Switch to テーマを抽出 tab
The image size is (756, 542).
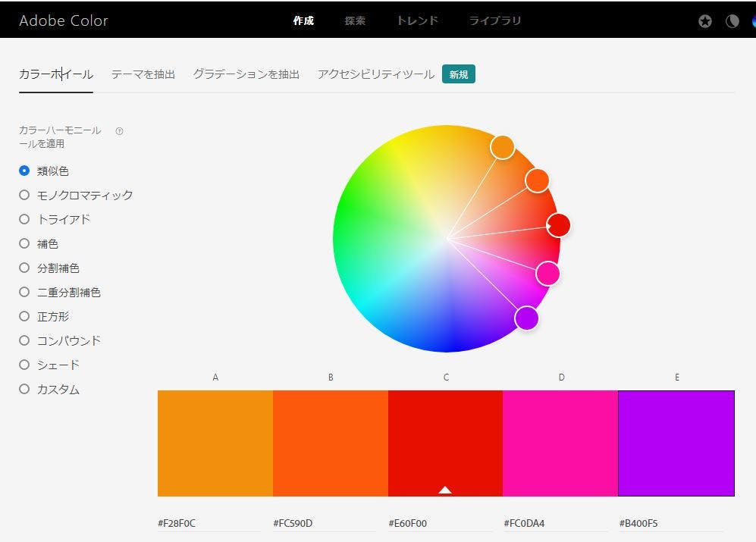click(x=143, y=74)
